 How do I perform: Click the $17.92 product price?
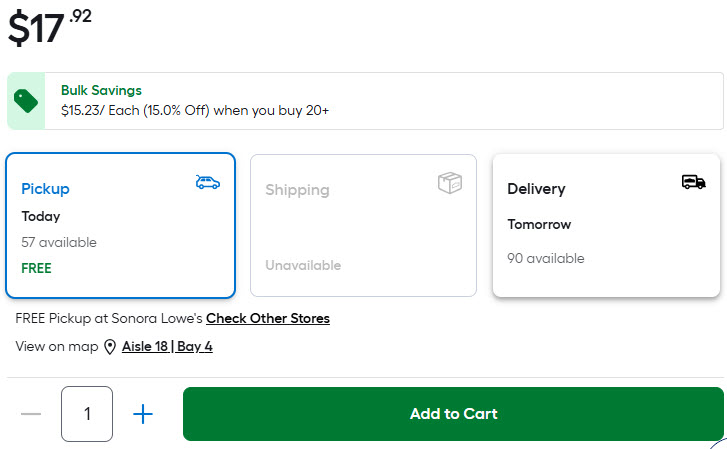[50, 27]
